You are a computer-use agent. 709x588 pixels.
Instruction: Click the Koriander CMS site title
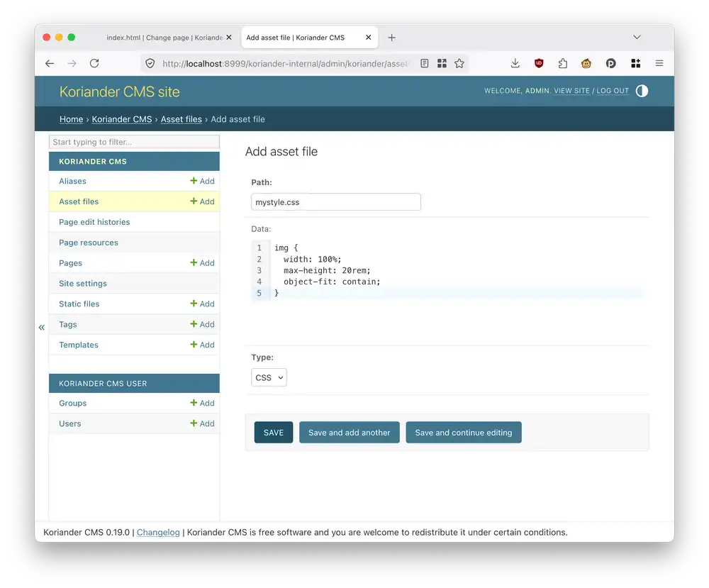[x=119, y=91]
